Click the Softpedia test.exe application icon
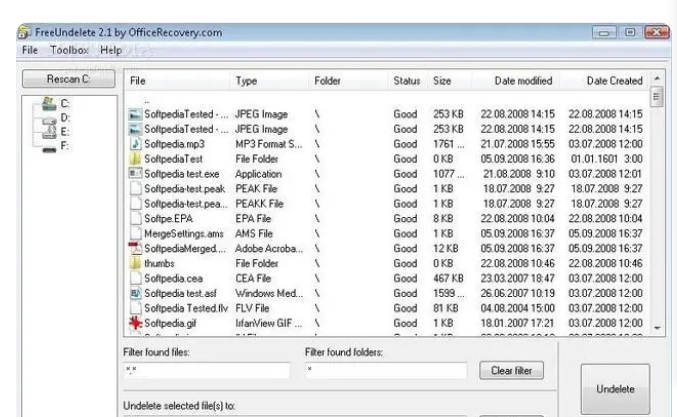Viewport: 677px width, 417px height. [x=135, y=174]
